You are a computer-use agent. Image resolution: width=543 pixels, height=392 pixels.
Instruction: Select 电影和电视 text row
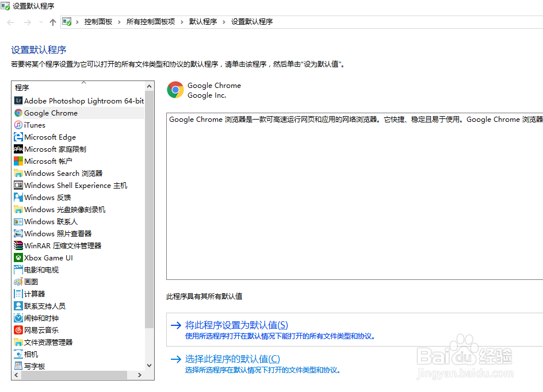tap(41, 270)
